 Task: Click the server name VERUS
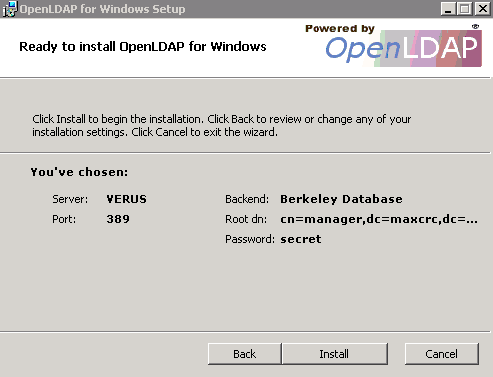click(x=126, y=199)
